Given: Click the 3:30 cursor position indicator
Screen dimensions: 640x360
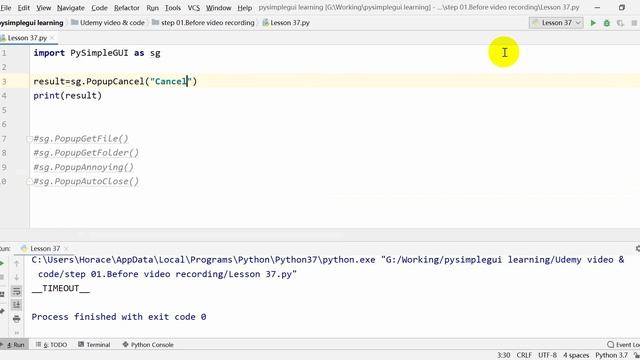Looking at the screenshot, I should point(503,356).
